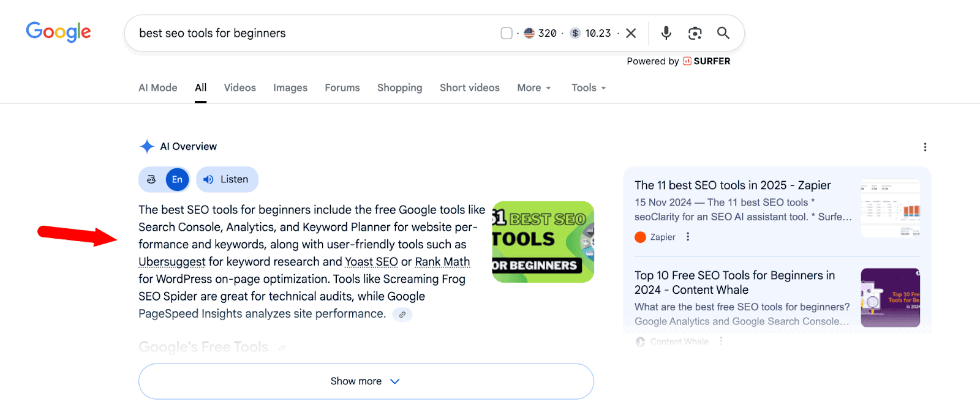Open Zapier result three-dot menu
980x410 pixels.
point(688,237)
